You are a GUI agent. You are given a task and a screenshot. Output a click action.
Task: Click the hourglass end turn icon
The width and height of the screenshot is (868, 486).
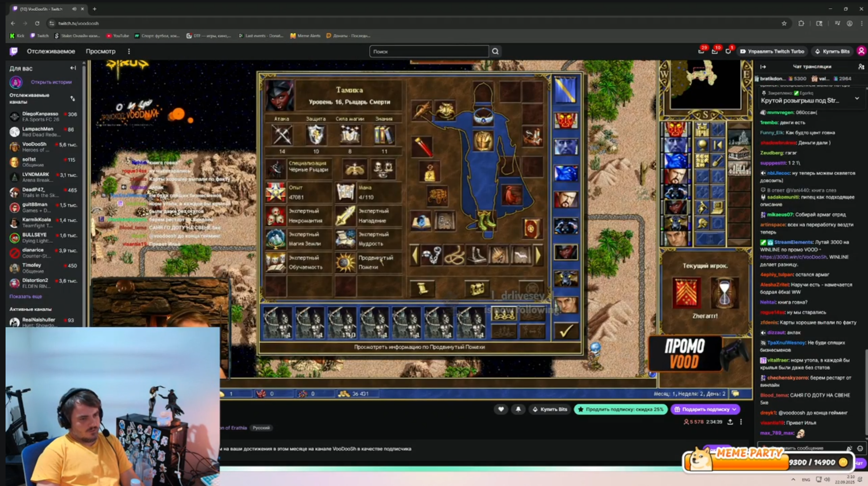point(724,292)
